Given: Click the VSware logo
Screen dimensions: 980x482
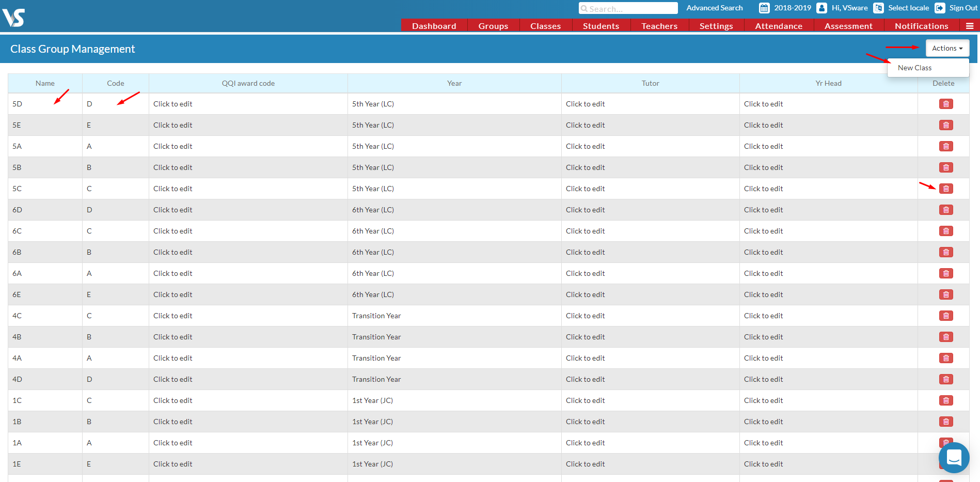Looking at the screenshot, I should [13, 18].
